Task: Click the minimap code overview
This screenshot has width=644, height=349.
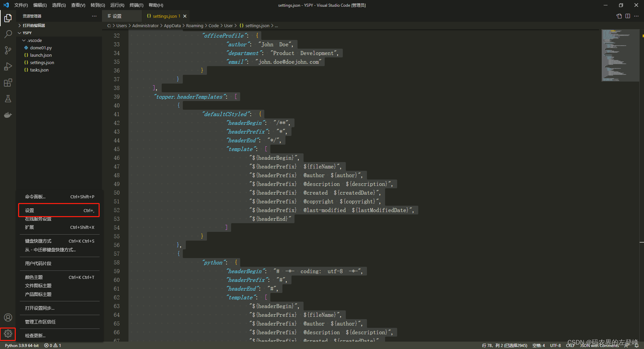Action: click(x=620, y=55)
